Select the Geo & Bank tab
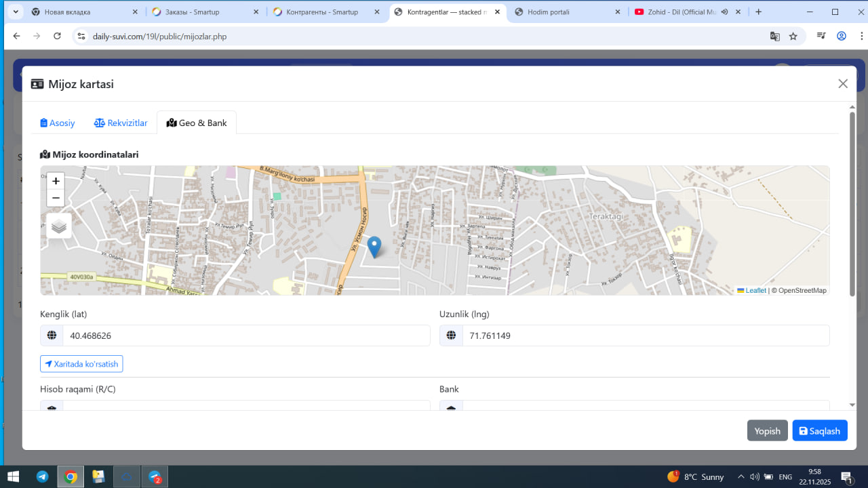868x488 pixels. (x=197, y=123)
